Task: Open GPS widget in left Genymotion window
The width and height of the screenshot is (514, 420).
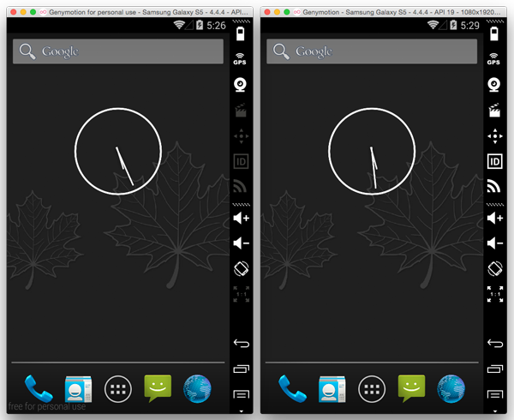Action: point(240,59)
